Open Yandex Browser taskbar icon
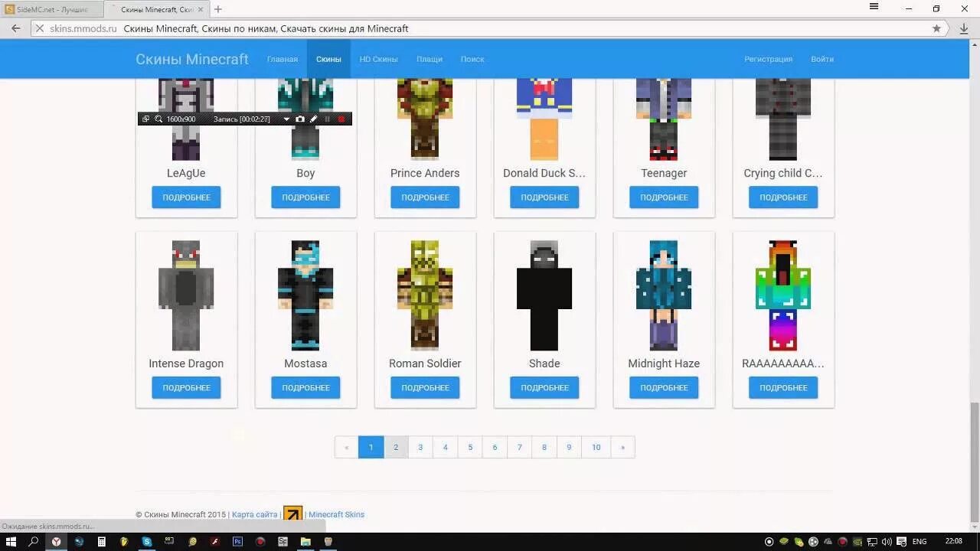 click(56, 542)
